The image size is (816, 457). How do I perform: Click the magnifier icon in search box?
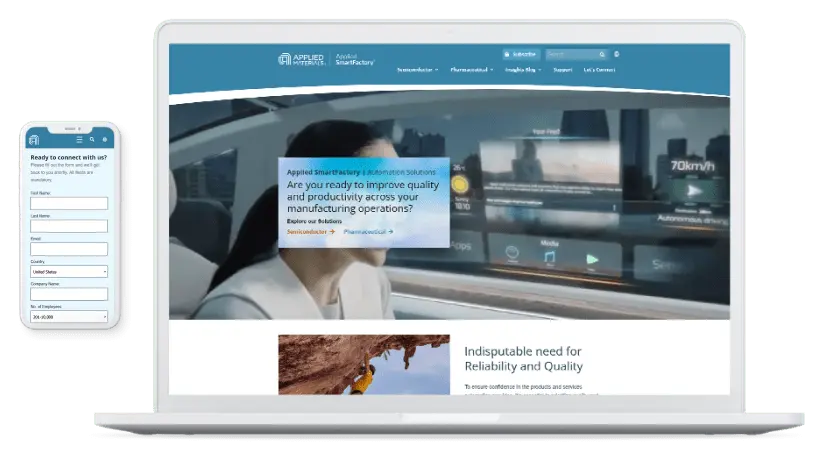click(602, 54)
